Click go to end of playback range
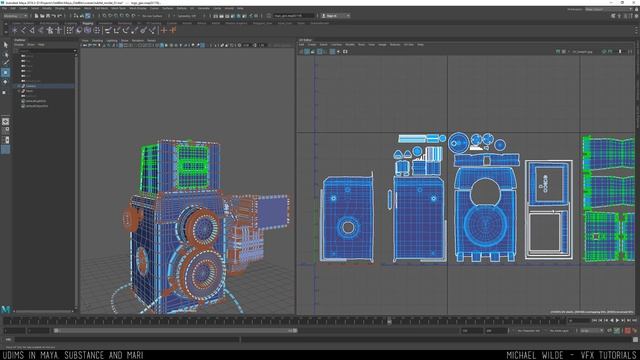The image size is (640, 360). (634, 321)
